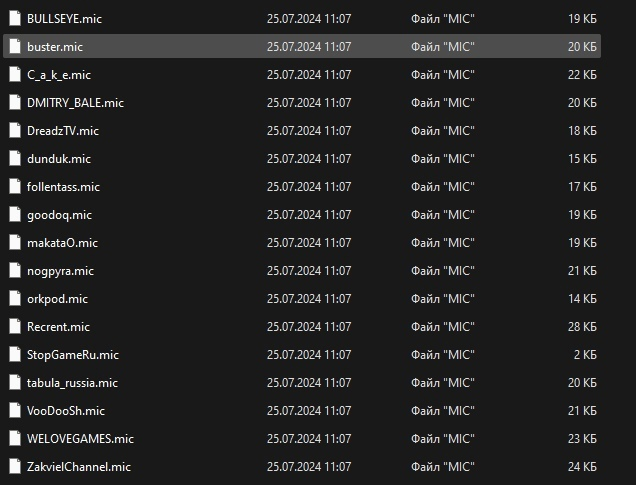The width and height of the screenshot is (636, 485).
Task: Click the Файл "MIC" type in the tabula_russia.mic row
Action: coord(443,382)
